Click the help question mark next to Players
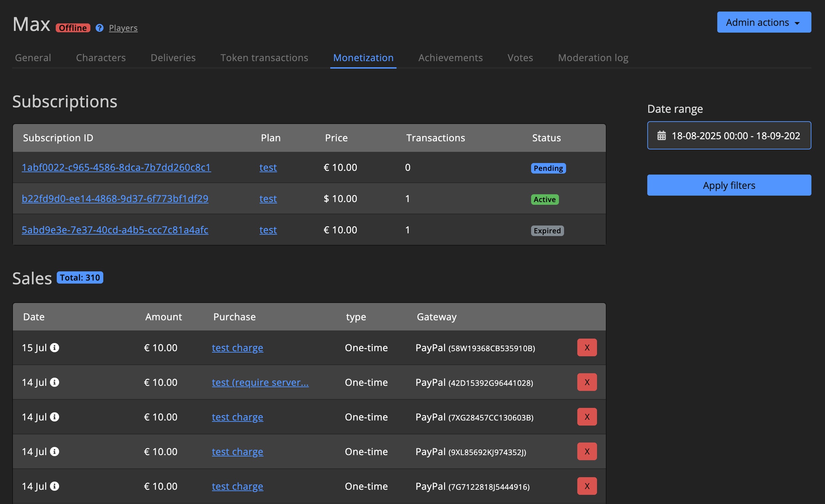The height and width of the screenshot is (504, 825). (99, 28)
